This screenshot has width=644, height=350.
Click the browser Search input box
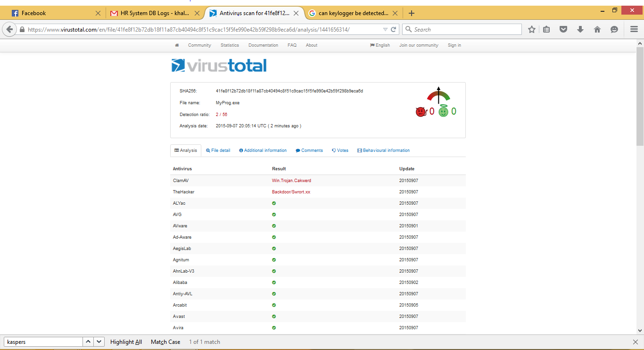462,29
